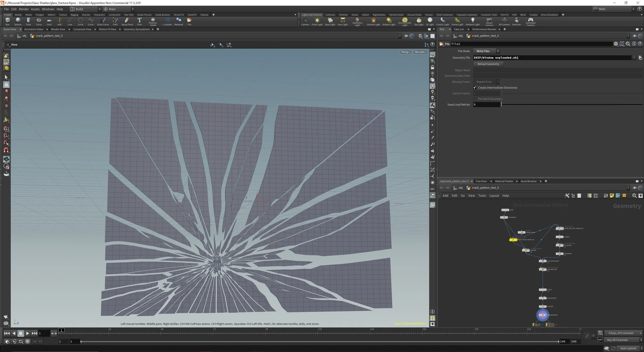Click the Reload Geometry button
This screenshot has height=352, width=644.
click(488, 64)
